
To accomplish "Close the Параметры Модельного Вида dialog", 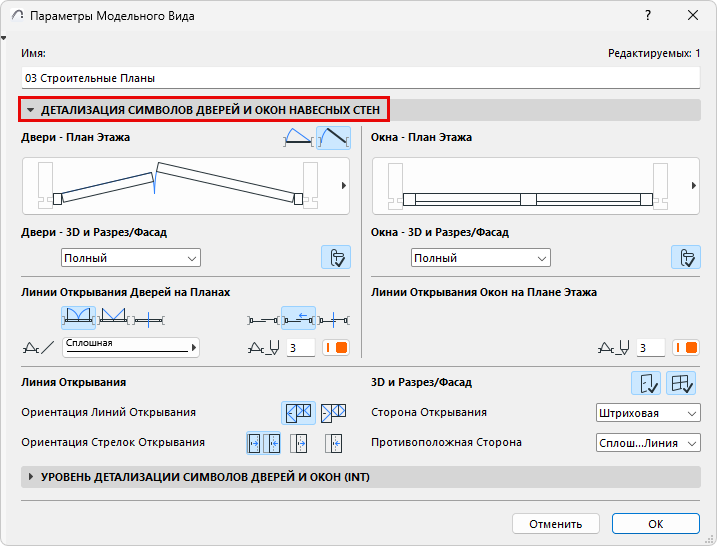I will (693, 16).
